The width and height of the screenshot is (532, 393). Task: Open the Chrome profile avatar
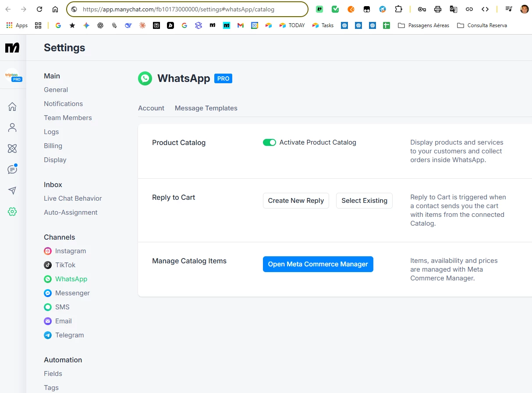[525, 9]
